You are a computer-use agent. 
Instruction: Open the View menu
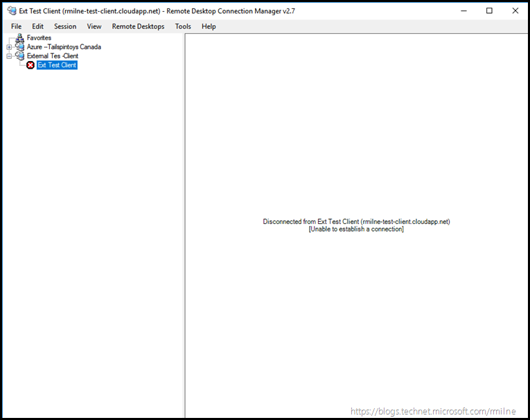point(94,26)
